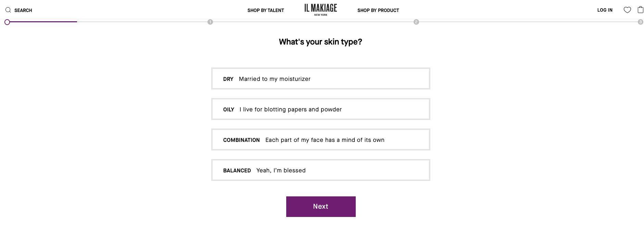Screen dimensions: 644x231
Task: Click the quiz question heading
Action: (x=320, y=41)
